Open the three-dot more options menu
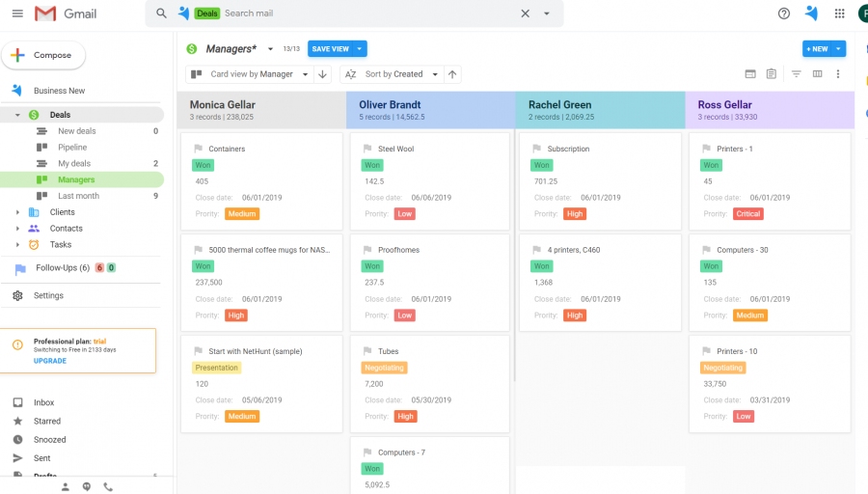Viewport: 868px width, 494px height. pyautogui.click(x=838, y=73)
